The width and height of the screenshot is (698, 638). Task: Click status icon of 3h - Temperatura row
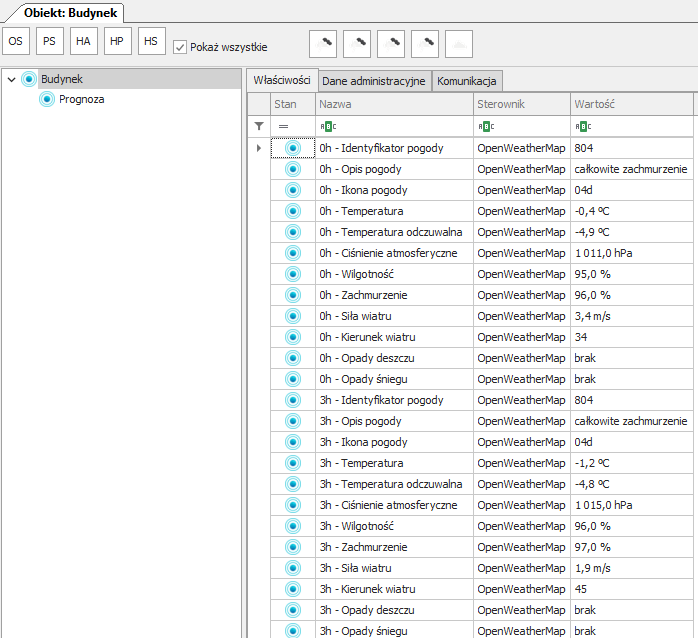click(x=293, y=463)
